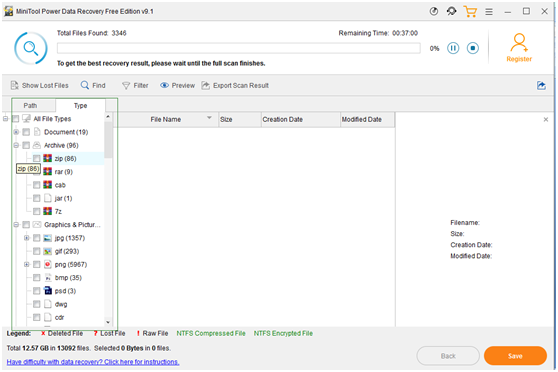Click the bmp file icon
Image resolution: width=558 pixels, height=372 pixels.
(47, 277)
